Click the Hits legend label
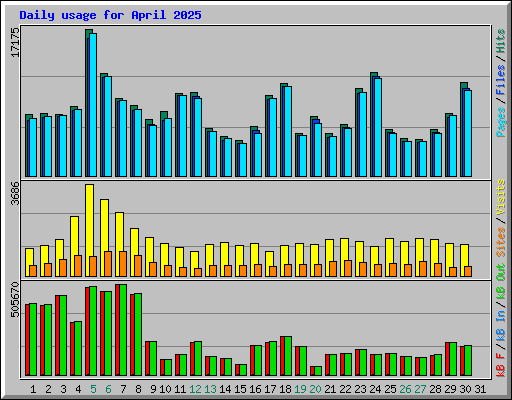Screen dimensions: 512x400 pyautogui.click(x=501, y=41)
